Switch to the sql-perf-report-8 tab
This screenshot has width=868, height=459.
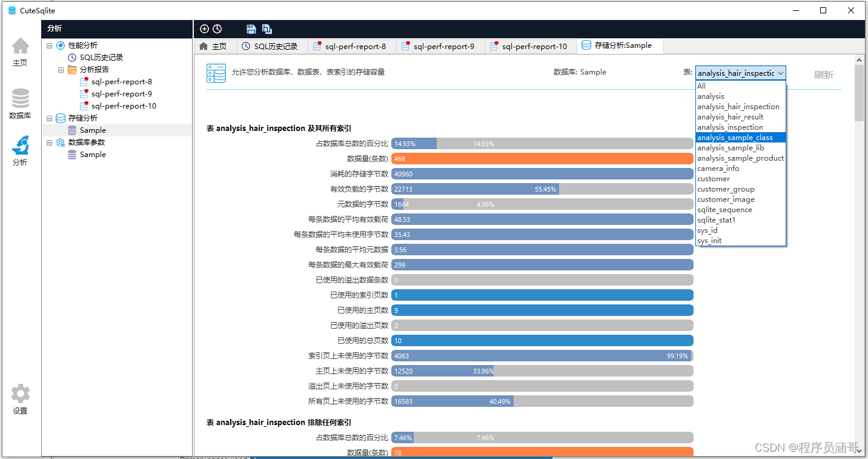[351, 46]
